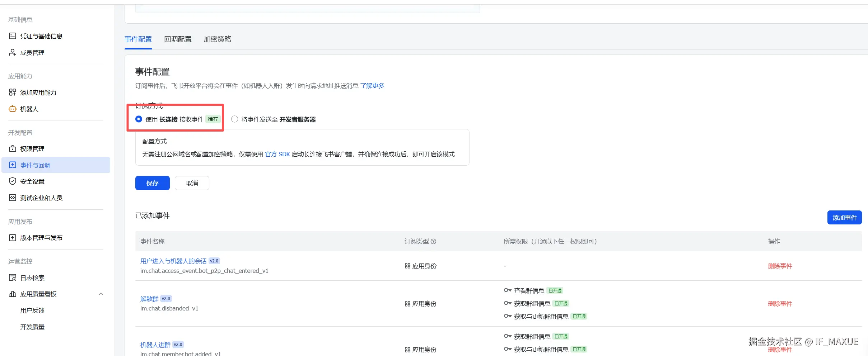868x356 pixels.
Task: Click the 机器人 robot icon
Action: tap(13, 109)
